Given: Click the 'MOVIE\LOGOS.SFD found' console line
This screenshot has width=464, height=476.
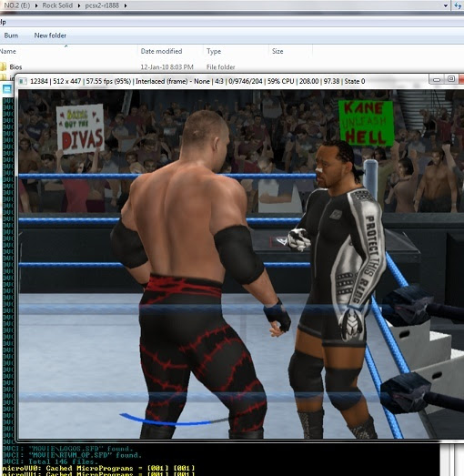Looking at the screenshot, I should [x=68, y=449].
